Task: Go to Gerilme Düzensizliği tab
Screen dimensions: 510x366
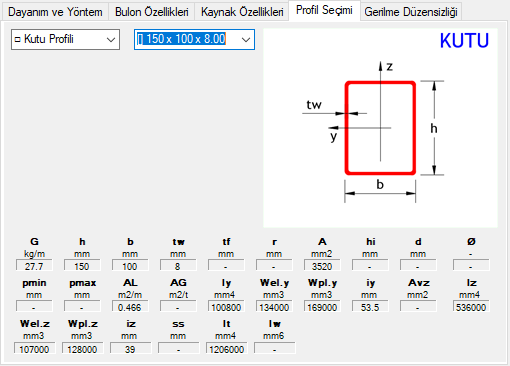Action: (411, 12)
